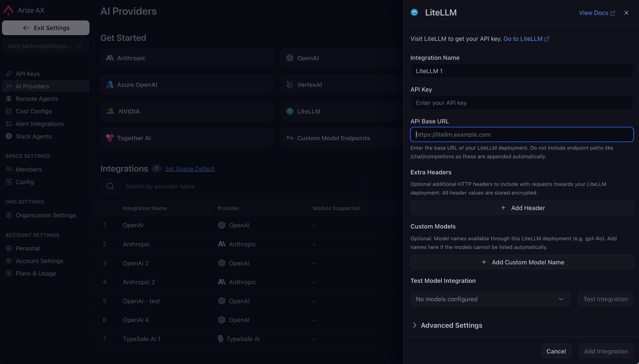Click the Add Integration button
The image size is (639, 364).
coord(606,351)
